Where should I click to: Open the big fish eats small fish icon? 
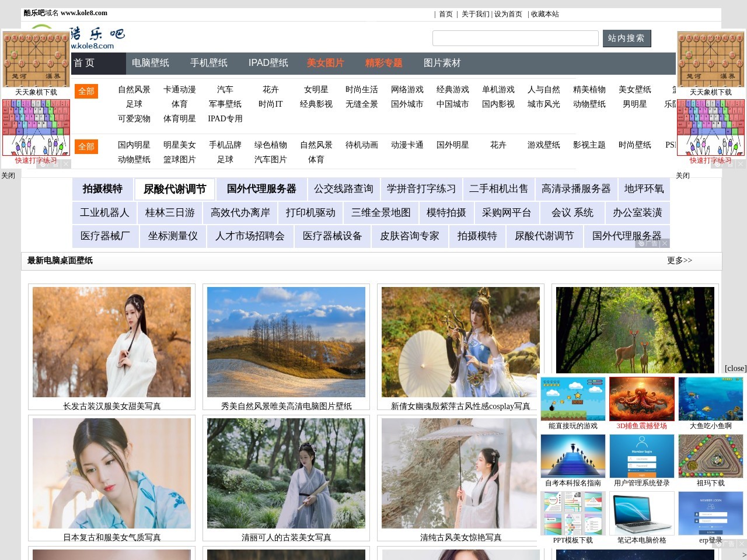tap(710, 399)
